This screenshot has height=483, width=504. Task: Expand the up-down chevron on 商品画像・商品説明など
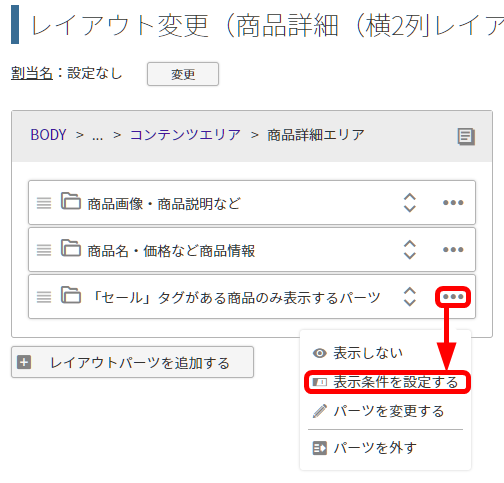click(410, 203)
